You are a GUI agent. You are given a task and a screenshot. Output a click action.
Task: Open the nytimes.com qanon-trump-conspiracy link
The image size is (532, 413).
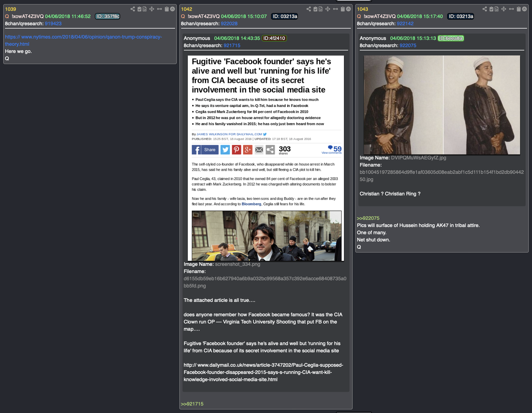click(x=83, y=40)
